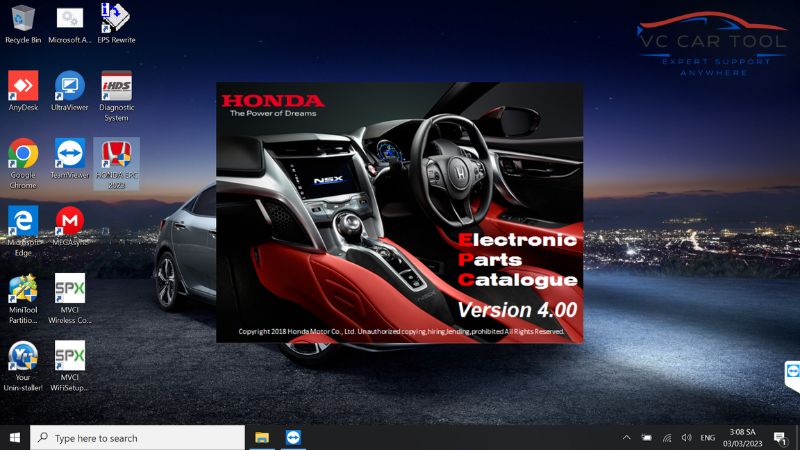Open the MEGAsync desktop icon
This screenshot has width=800, height=450.
tap(69, 222)
